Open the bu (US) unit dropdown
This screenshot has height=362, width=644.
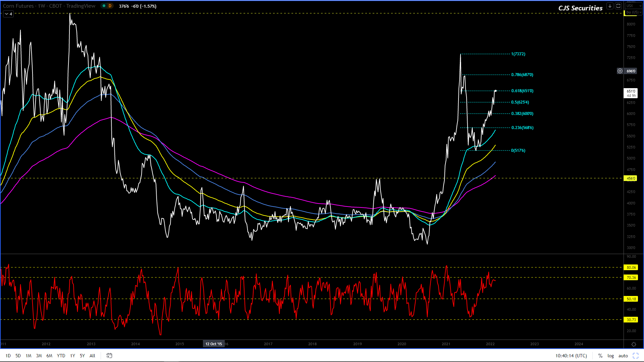point(633,12)
